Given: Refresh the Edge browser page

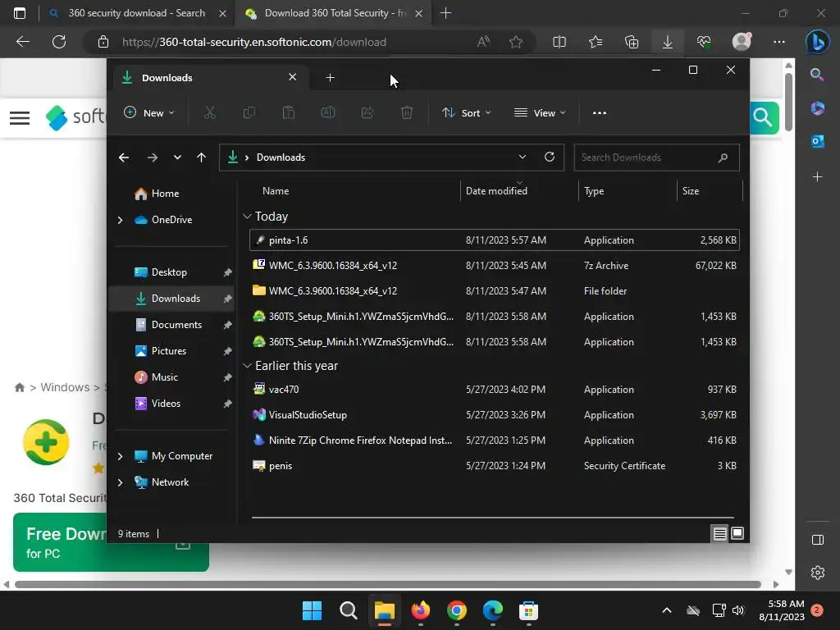Looking at the screenshot, I should tap(59, 42).
